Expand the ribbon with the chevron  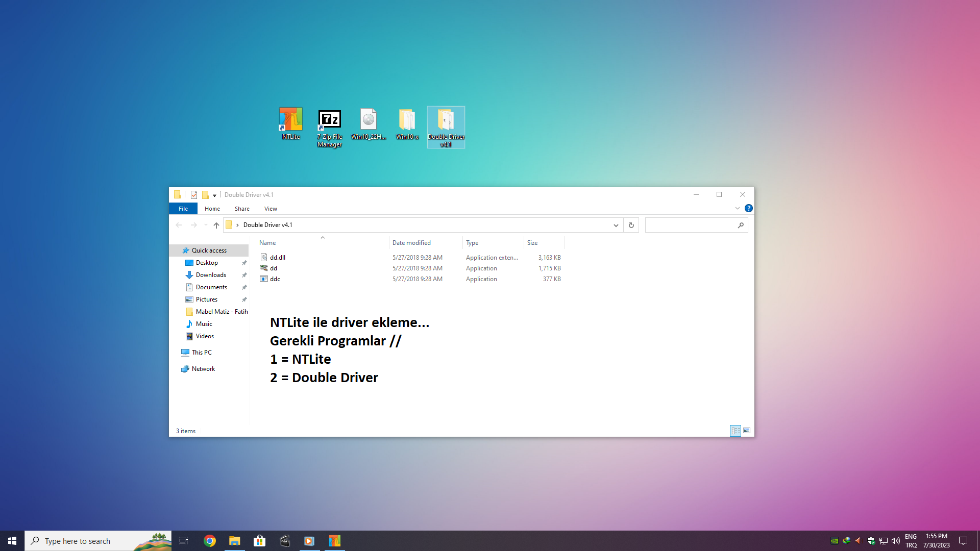[x=737, y=208]
